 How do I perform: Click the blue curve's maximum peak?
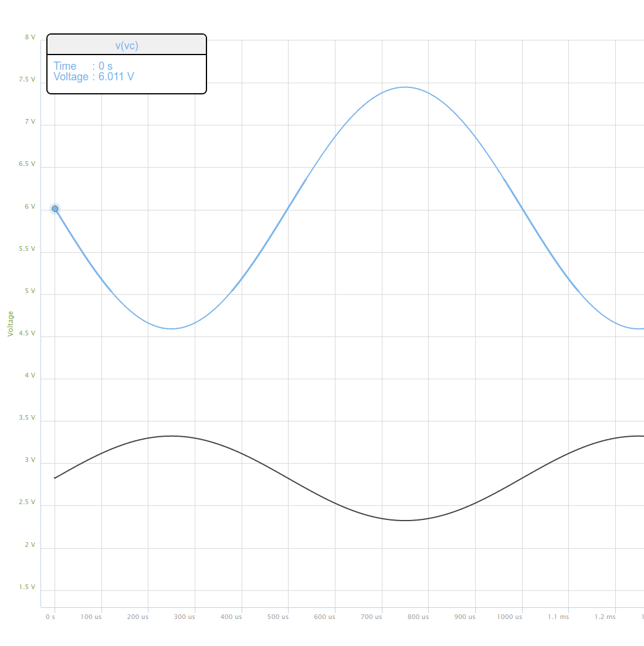(405, 87)
